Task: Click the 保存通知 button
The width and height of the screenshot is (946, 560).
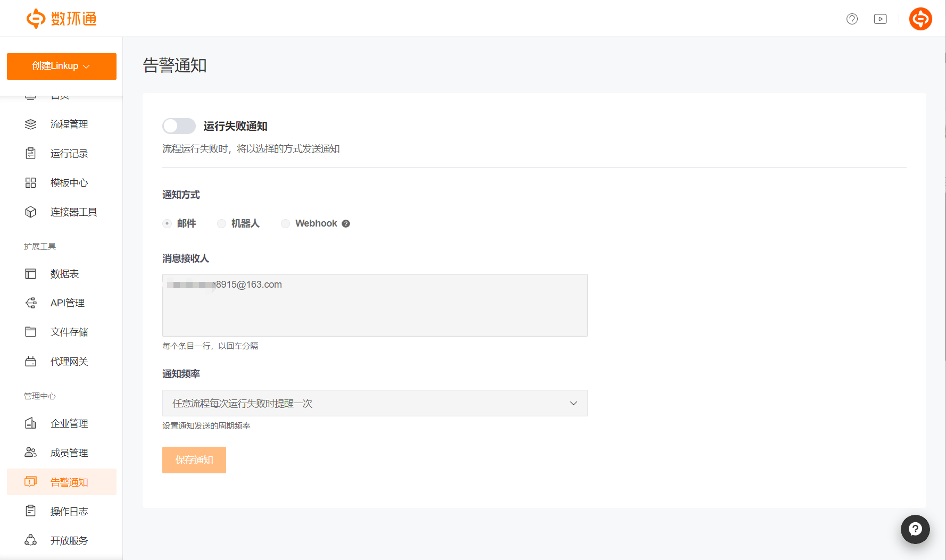Action: [x=194, y=460]
